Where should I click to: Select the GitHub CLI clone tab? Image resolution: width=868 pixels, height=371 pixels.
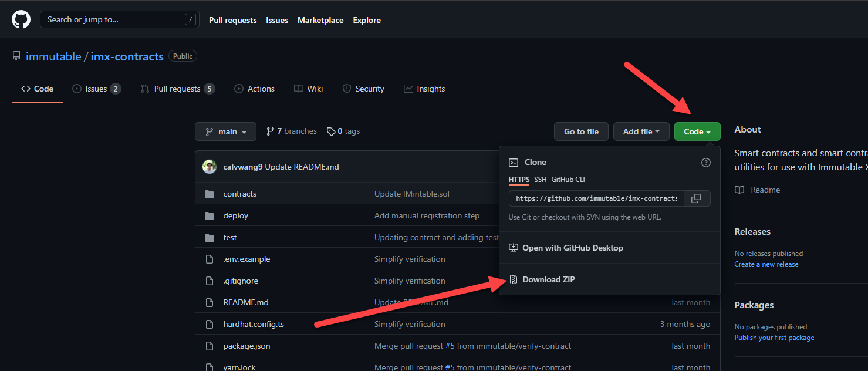[568, 180]
